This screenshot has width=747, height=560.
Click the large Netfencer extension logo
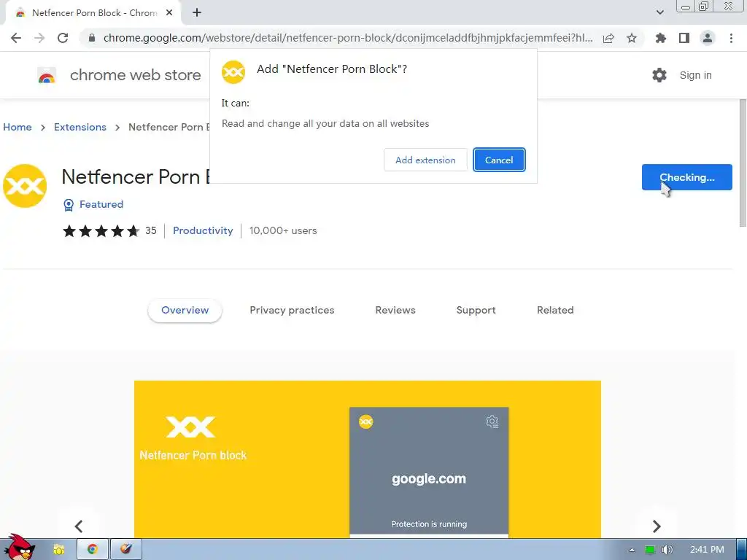pos(25,186)
